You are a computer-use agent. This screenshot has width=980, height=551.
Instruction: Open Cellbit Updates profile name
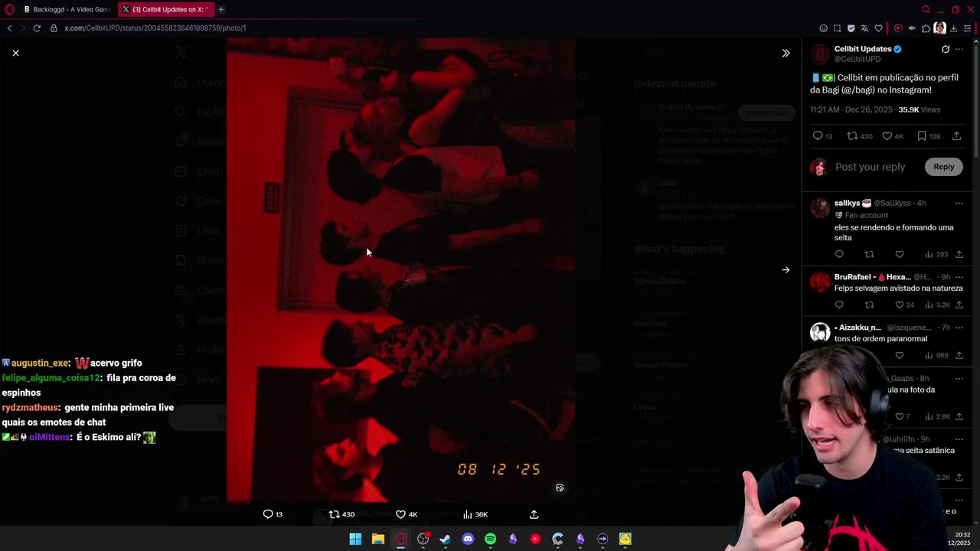coord(863,49)
